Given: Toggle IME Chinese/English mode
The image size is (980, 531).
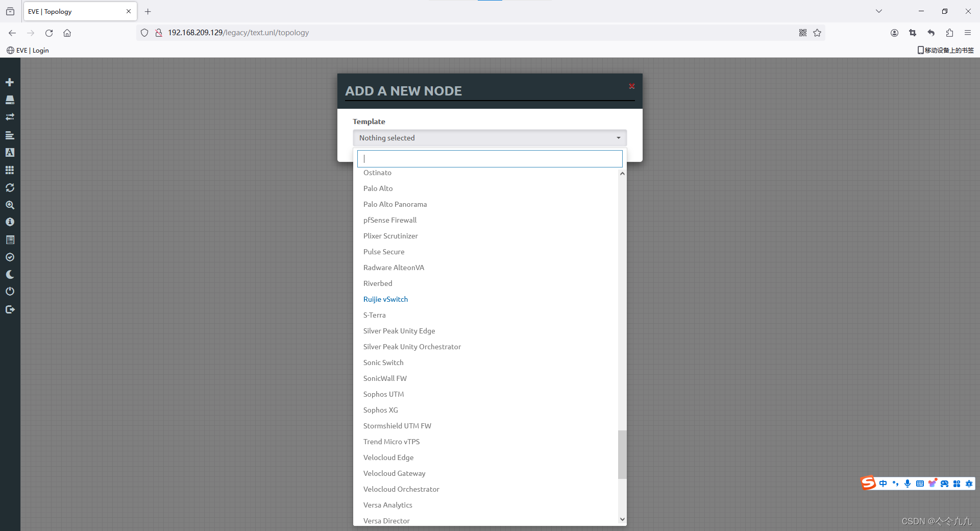Looking at the screenshot, I should click(x=883, y=484).
